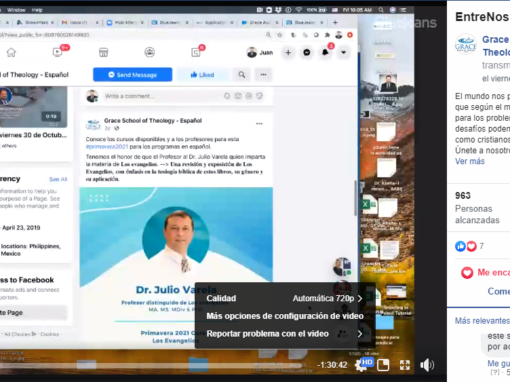Seek along the video progress bar
Viewport: 510px width, 382px height.
tap(157, 365)
